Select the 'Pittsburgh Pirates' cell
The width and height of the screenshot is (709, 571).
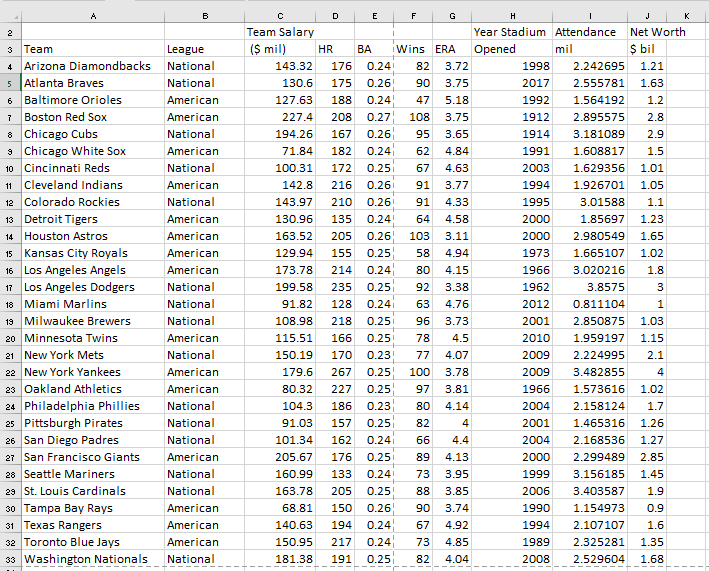point(93,424)
